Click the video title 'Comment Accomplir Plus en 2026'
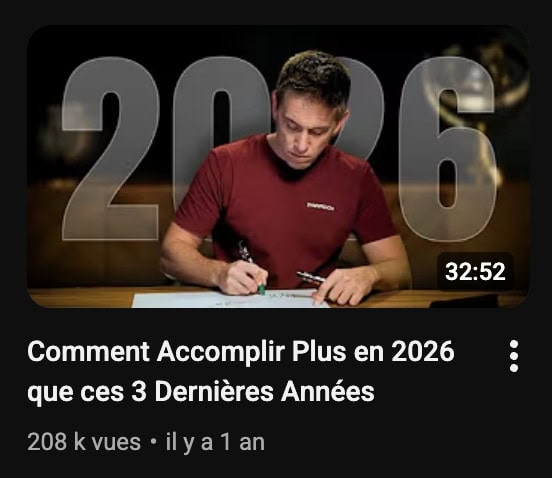552x478 pixels. coord(241,351)
